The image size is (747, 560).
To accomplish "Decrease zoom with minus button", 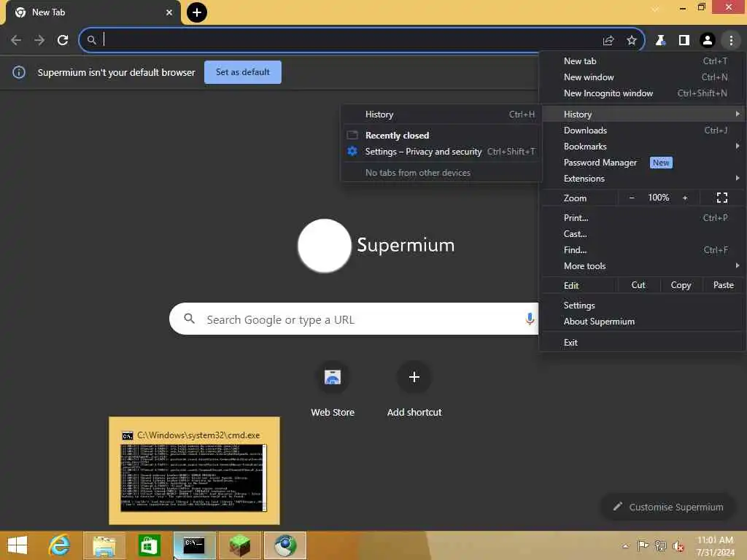I will (x=632, y=198).
